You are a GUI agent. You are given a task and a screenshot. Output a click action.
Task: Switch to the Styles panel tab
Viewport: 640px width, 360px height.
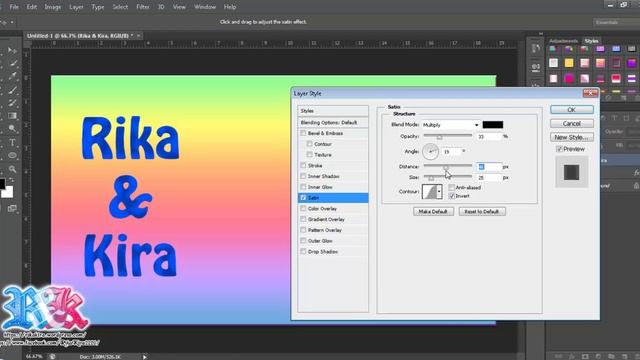tap(591, 41)
